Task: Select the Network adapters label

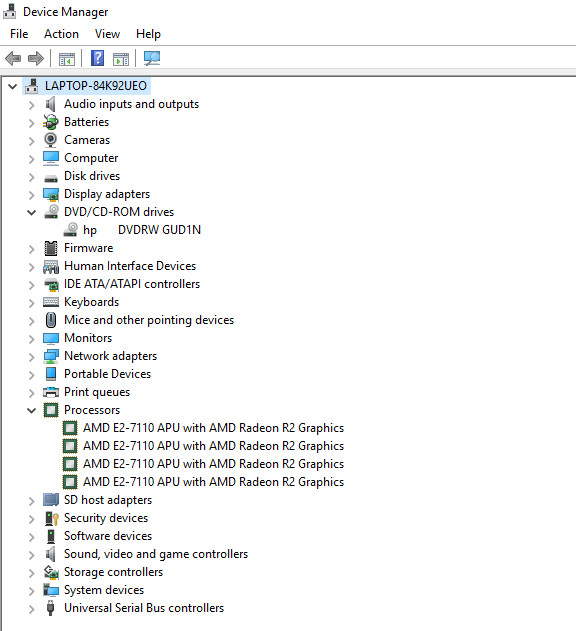Action: coord(110,356)
